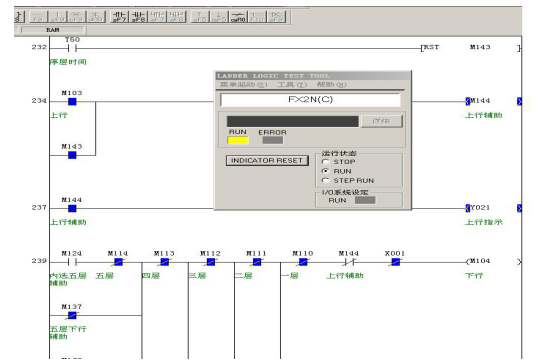The height and width of the screenshot is (363, 542).
Task: Click the M137 contact below M124
Action: [x=72, y=316]
